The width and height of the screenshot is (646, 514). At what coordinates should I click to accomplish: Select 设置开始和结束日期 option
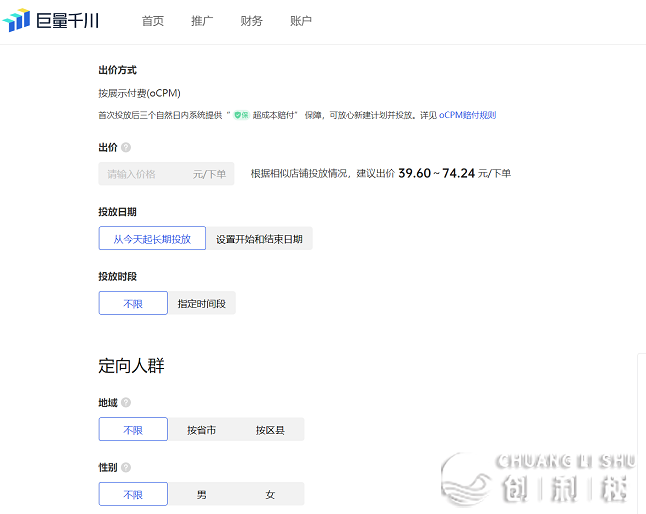point(259,239)
